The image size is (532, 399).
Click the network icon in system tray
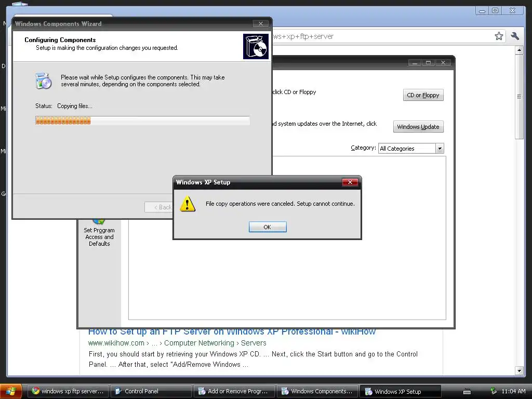(x=494, y=391)
